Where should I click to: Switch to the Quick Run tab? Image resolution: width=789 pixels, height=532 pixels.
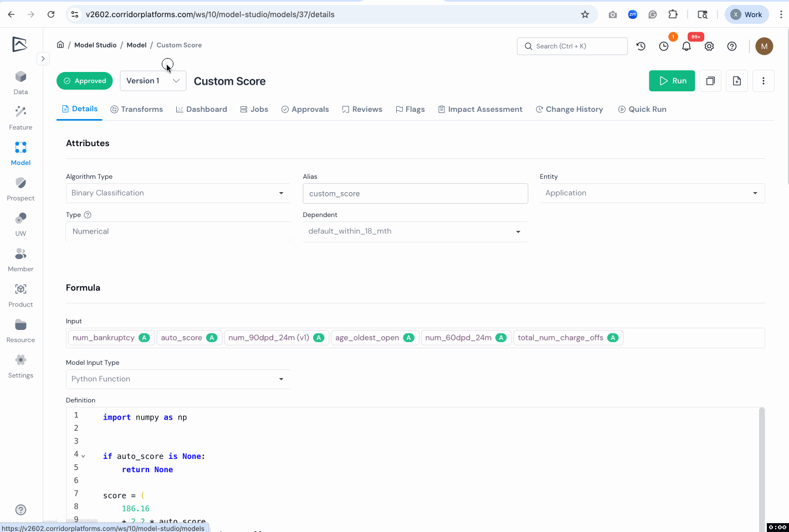(642, 110)
